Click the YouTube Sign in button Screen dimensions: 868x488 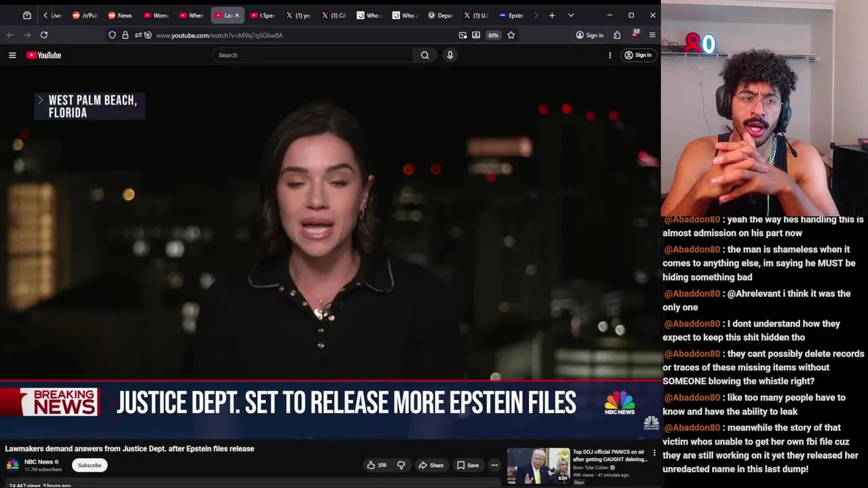(638, 55)
